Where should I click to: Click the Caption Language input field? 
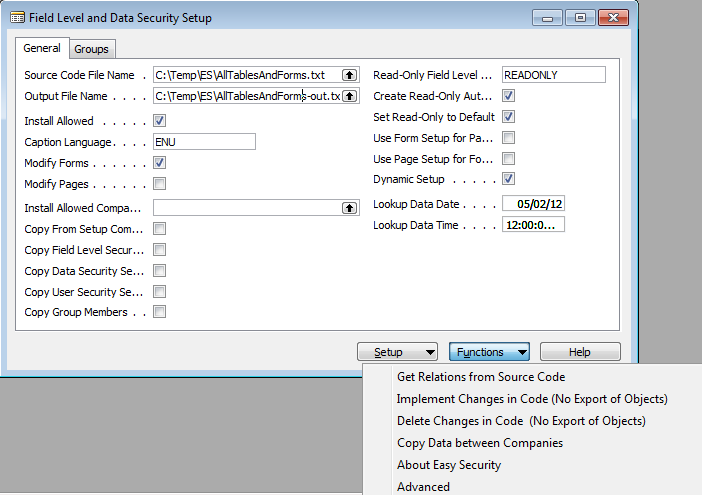coord(204,142)
